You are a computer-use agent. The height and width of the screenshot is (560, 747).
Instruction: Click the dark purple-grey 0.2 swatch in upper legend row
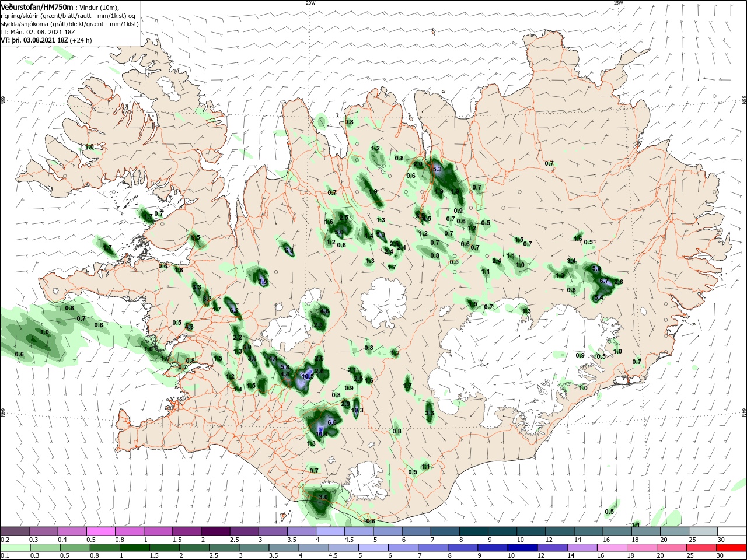coord(15,531)
